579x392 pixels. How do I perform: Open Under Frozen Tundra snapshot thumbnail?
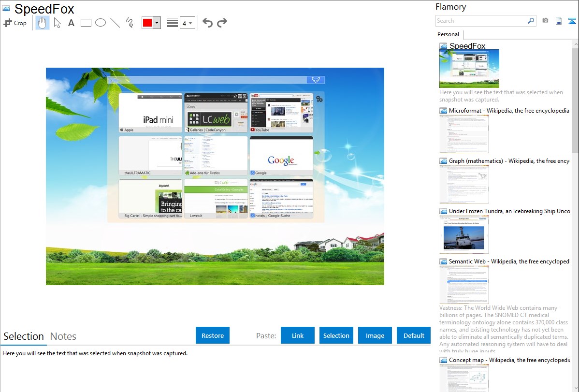coord(464,234)
